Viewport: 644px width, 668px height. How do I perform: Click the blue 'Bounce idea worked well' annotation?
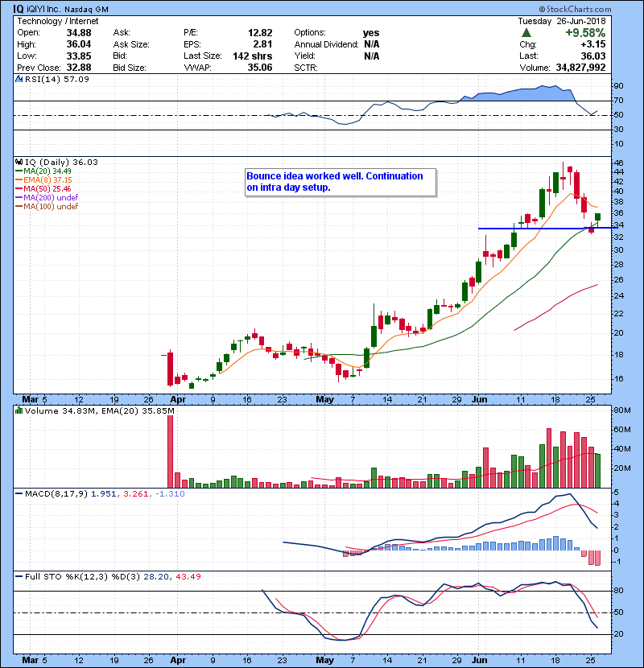click(341, 182)
